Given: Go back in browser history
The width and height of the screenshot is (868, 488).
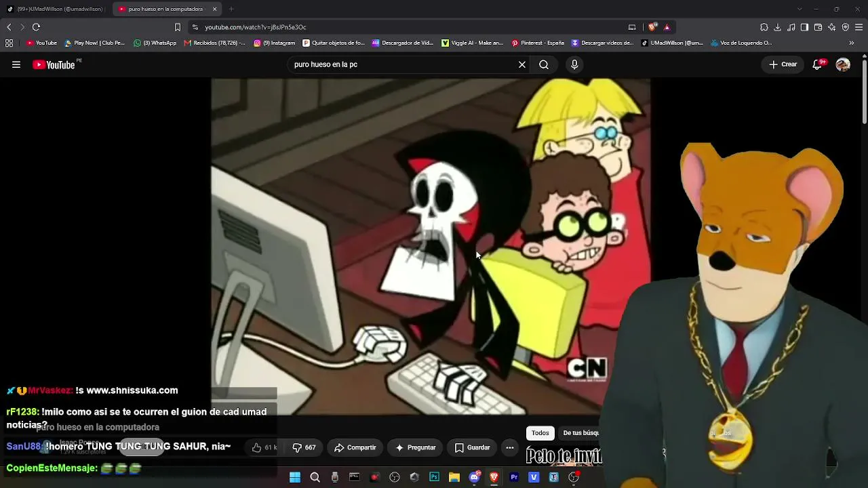Looking at the screenshot, I should 9,27.
